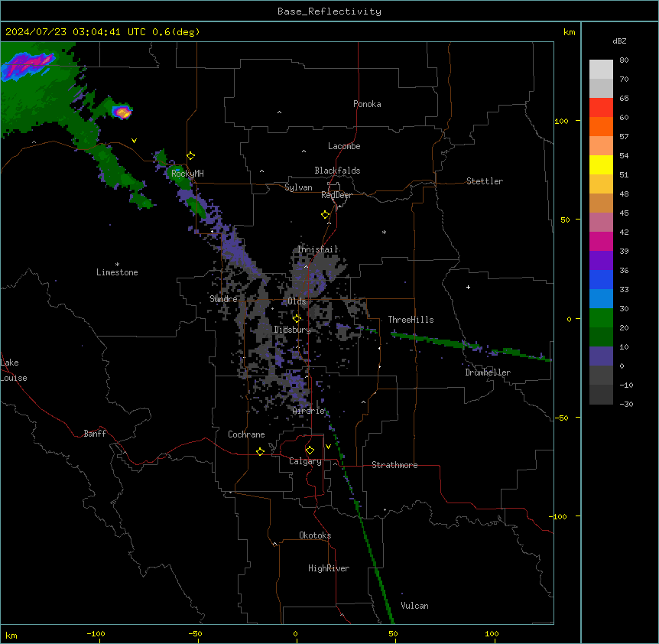This screenshot has width=659, height=644.
Task: Select the yellow diamond marker near Olds
Action: point(297,319)
